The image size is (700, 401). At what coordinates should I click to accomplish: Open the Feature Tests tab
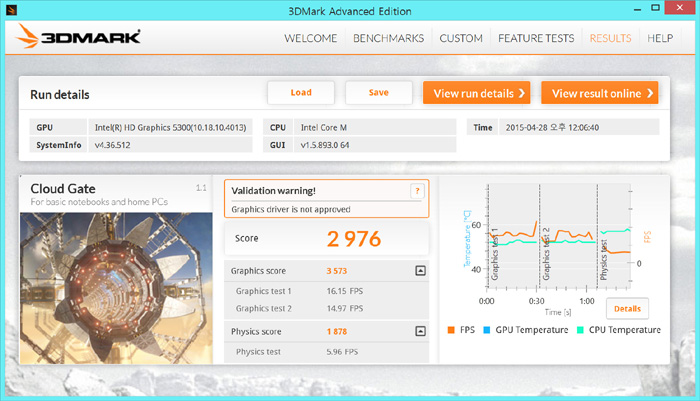click(x=536, y=38)
